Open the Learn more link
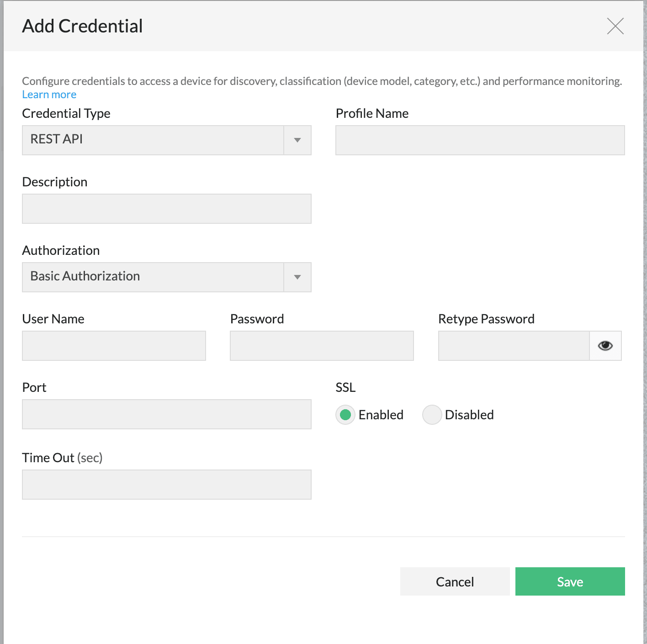Screen dimensions: 647x644 point(49,94)
